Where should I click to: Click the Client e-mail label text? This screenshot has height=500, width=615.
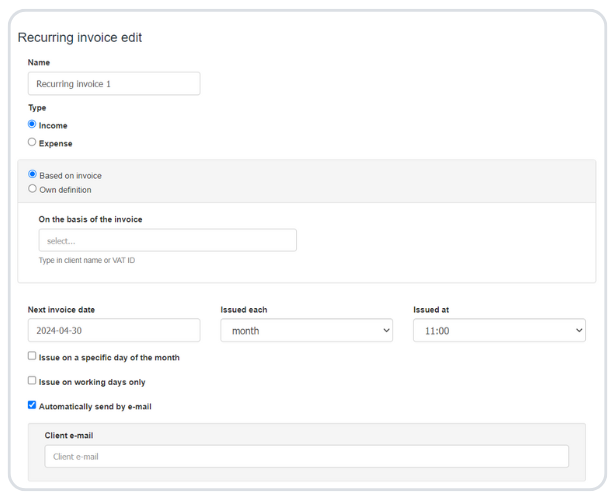[x=75, y=436]
